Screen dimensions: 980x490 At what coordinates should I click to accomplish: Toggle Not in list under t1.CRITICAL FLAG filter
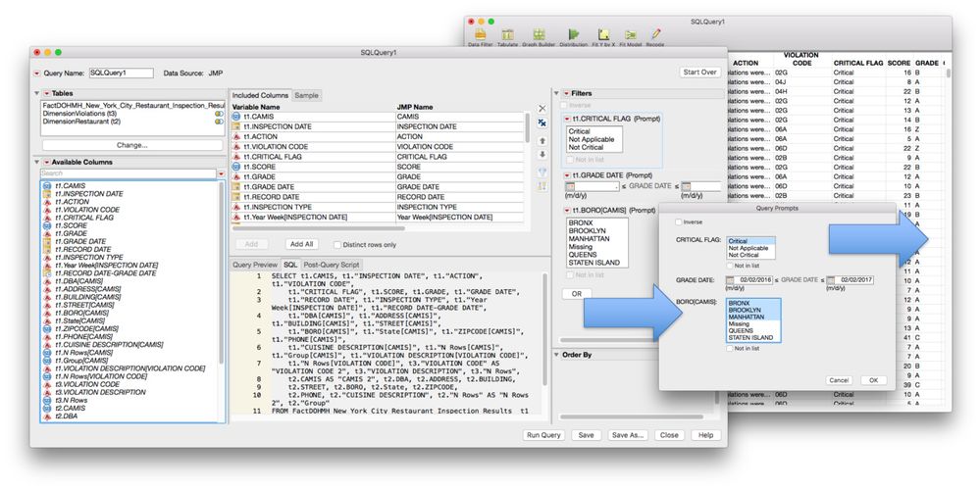(x=570, y=160)
